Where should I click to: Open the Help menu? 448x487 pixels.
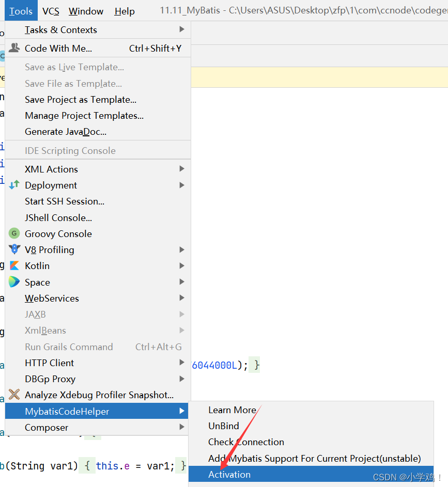[x=124, y=11]
